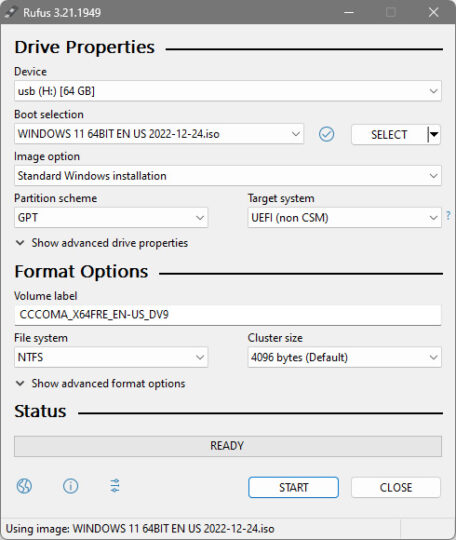Screen dimensions: 456x540
Task: Open the About info icon
Action: 71,486
